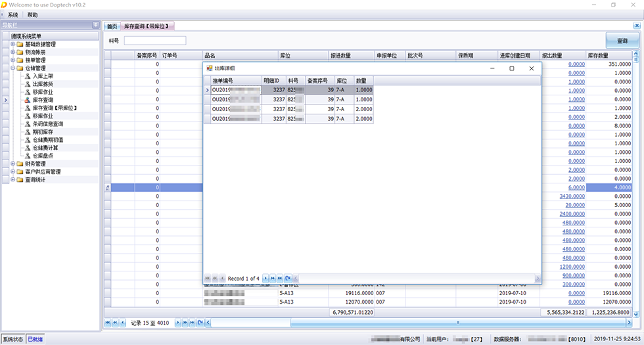
Task: Collapse the 仓储管理 folder
Action: [12, 68]
